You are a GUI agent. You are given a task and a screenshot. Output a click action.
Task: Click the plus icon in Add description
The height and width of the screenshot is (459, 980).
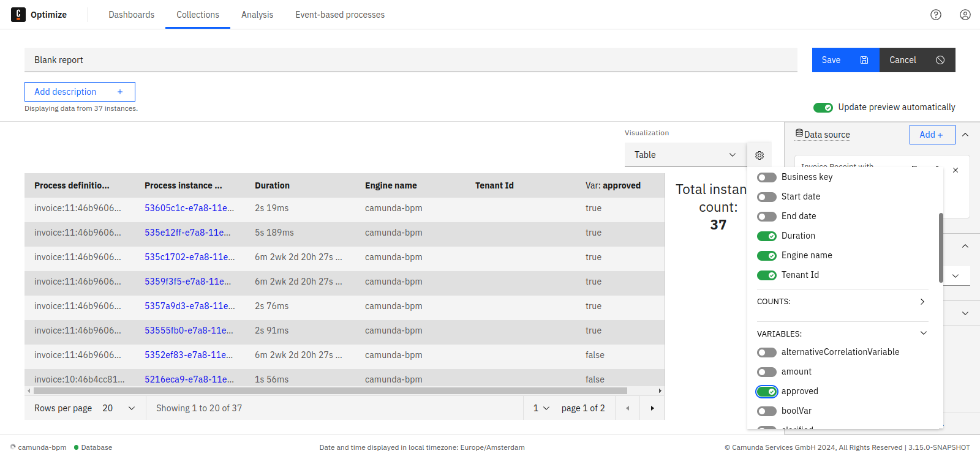120,92
